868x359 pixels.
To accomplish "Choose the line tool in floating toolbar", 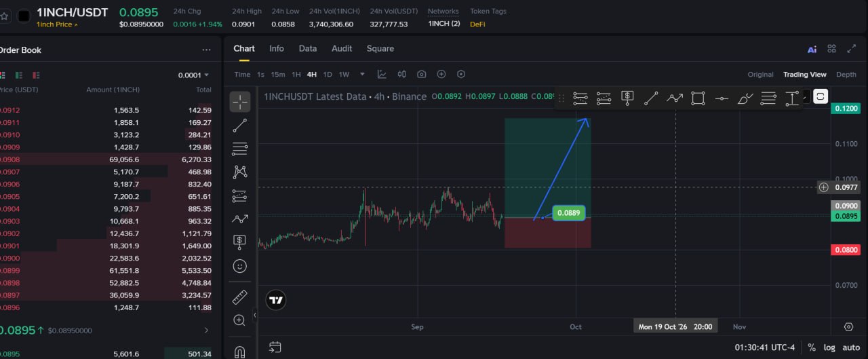I will (651, 98).
